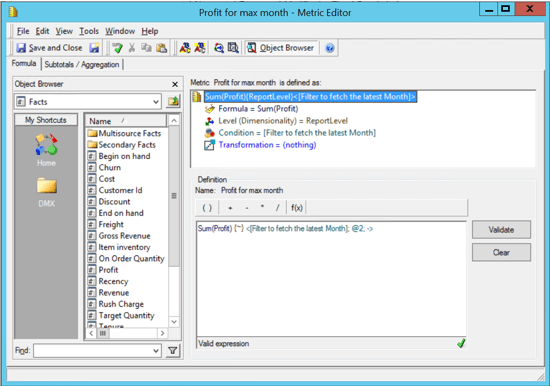The width and height of the screenshot is (550, 386).
Task: Open the File menu
Action: pos(23,31)
